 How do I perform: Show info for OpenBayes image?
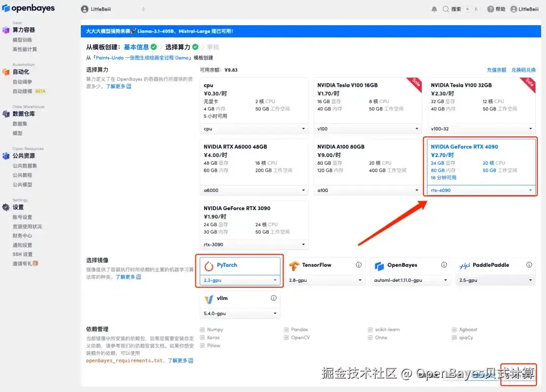[x=444, y=265]
